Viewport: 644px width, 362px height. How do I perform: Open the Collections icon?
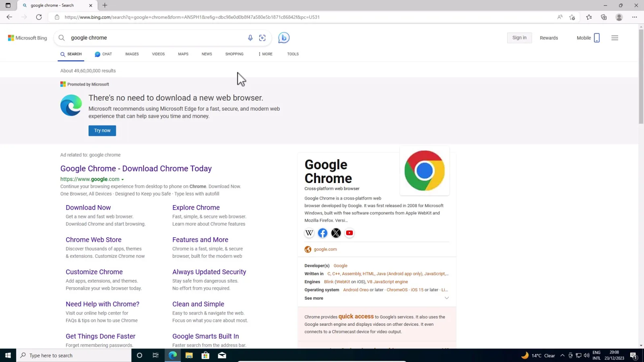tap(604, 17)
